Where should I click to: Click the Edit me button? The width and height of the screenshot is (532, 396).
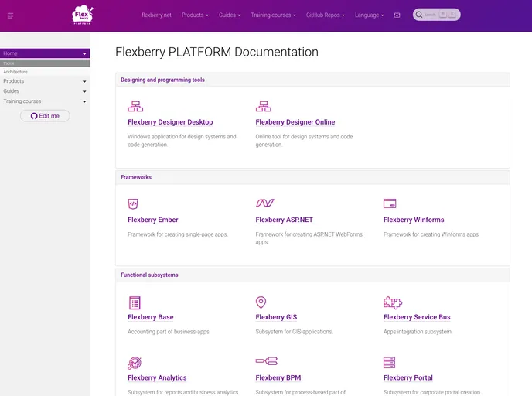(45, 116)
